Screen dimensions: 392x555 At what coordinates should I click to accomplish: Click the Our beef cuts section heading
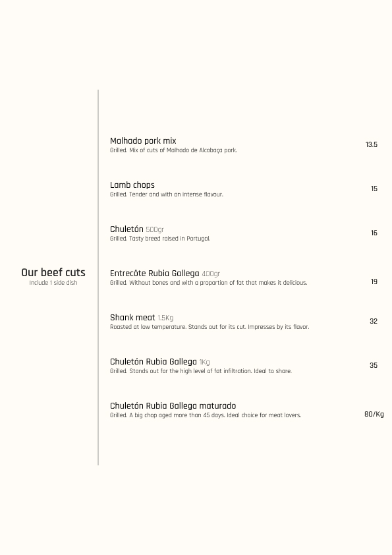pos(53,272)
